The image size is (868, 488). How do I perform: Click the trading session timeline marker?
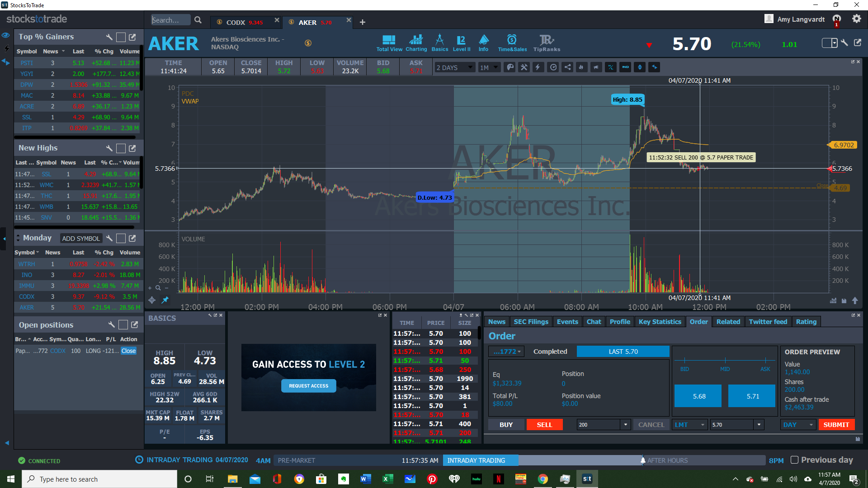pyautogui.click(x=643, y=460)
